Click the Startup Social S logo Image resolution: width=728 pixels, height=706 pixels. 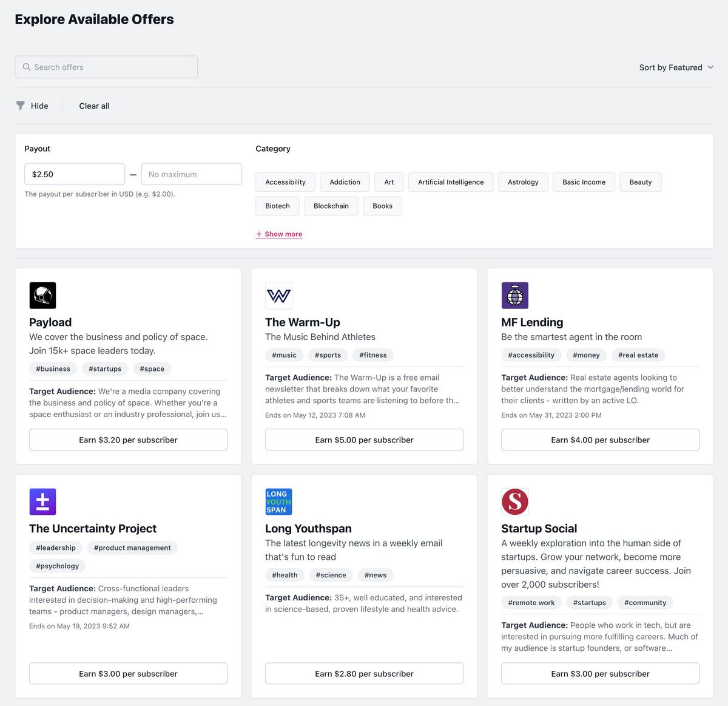coord(514,502)
